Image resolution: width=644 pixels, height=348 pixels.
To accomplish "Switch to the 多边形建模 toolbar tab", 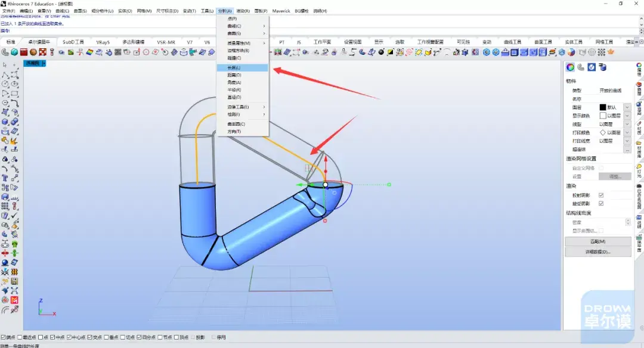I will click(x=134, y=42).
